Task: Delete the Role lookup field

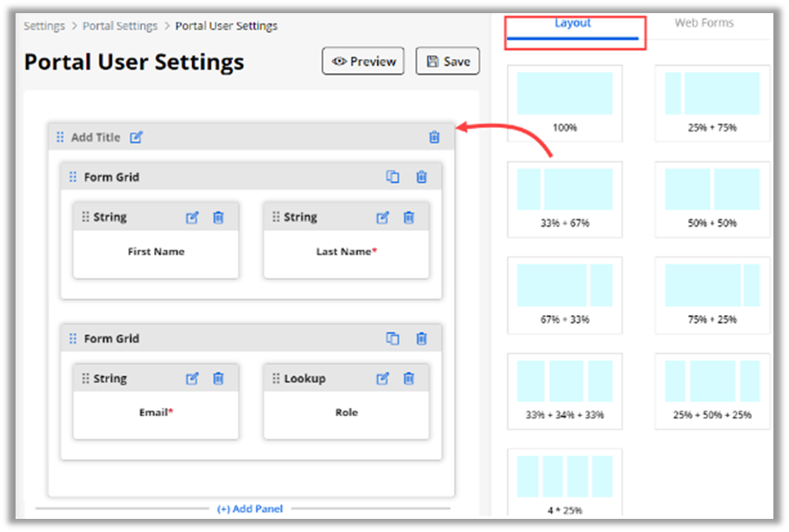Action: pos(409,378)
